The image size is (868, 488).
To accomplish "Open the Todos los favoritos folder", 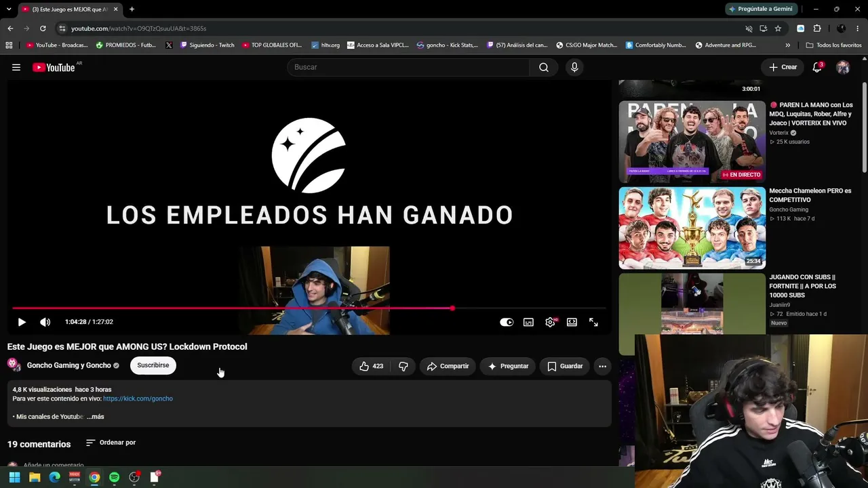I will click(x=833, y=45).
